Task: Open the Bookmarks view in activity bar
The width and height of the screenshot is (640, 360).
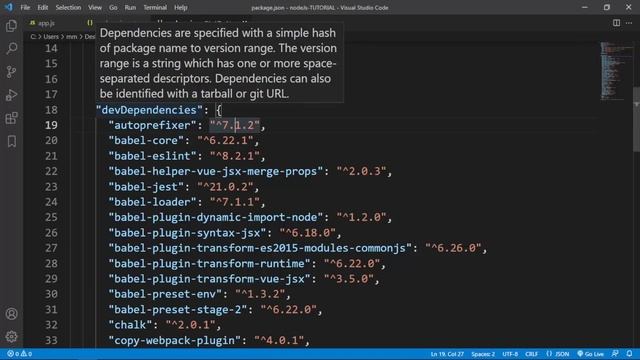Action: click(x=11, y=141)
